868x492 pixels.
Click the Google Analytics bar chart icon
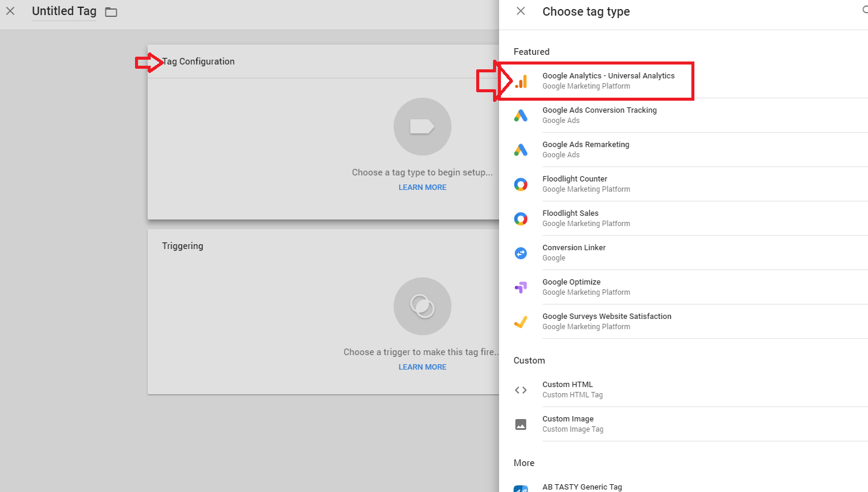tap(521, 81)
